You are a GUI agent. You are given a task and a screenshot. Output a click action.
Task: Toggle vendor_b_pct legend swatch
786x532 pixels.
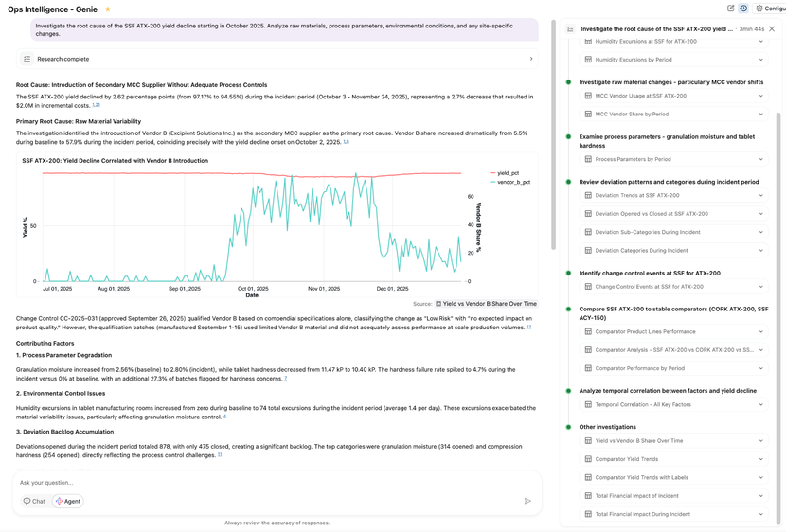click(x=492, y=182)
